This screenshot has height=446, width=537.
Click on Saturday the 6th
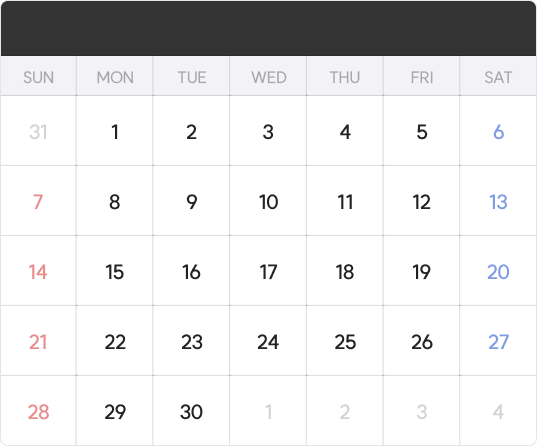pos(498,132)
